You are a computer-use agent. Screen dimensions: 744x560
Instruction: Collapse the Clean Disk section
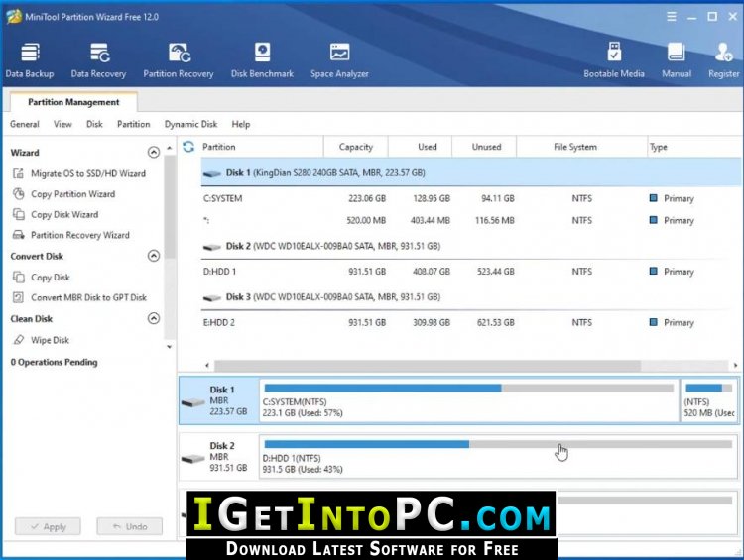153,318
